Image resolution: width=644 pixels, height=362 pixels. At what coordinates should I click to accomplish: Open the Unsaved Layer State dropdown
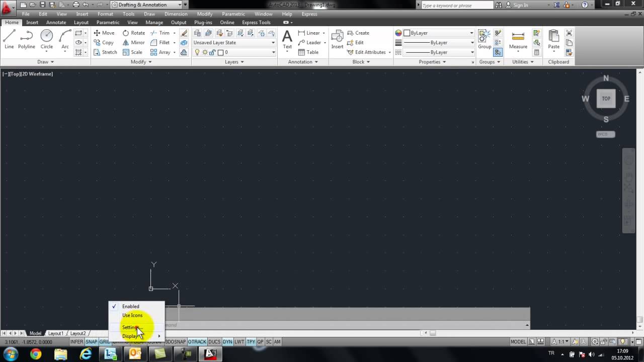point(234,43)
